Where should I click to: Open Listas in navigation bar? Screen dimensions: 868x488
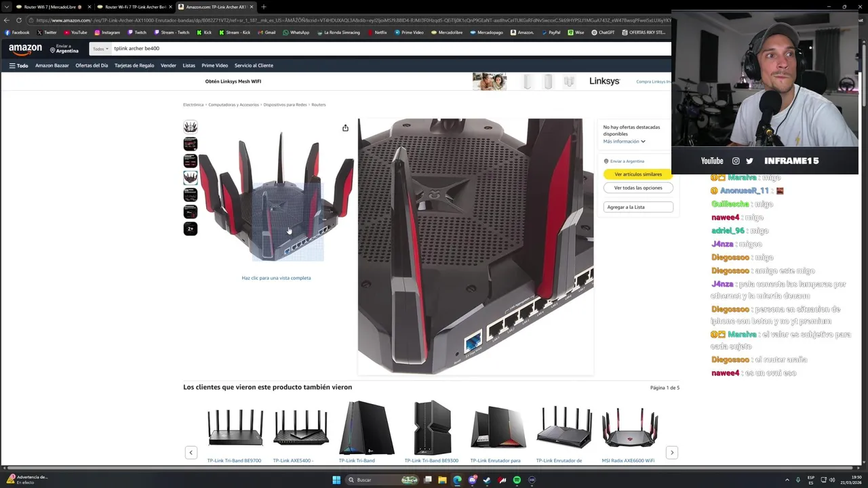[189, 66]
